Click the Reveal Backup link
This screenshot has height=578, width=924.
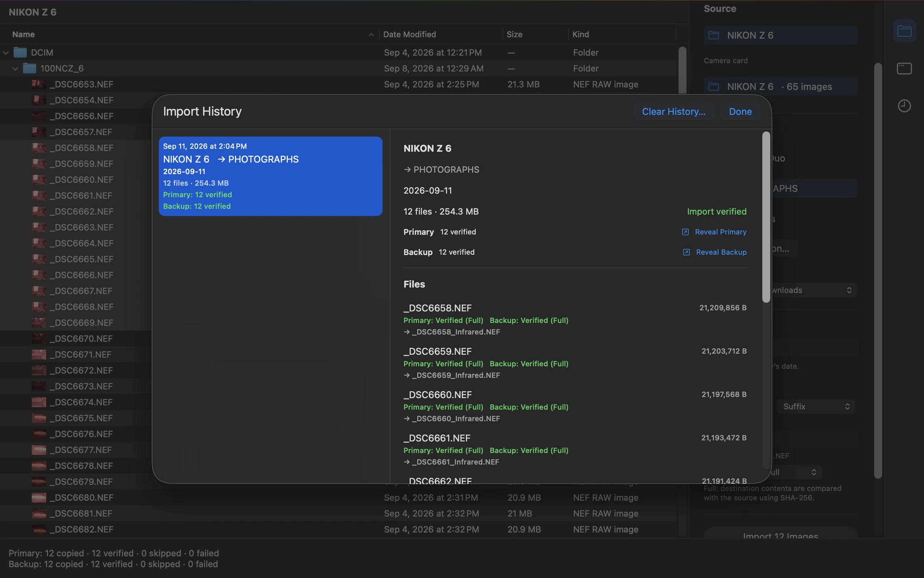721,252
